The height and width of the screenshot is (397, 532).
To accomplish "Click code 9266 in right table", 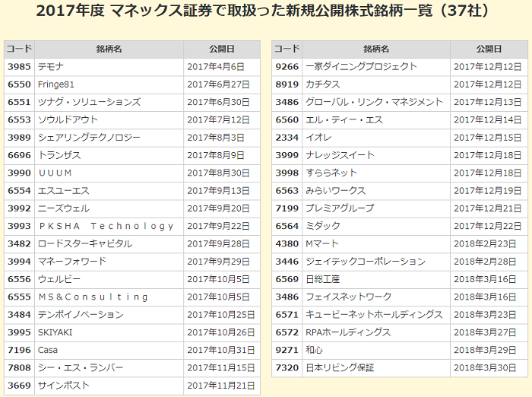I will click(x=287, y=67).
